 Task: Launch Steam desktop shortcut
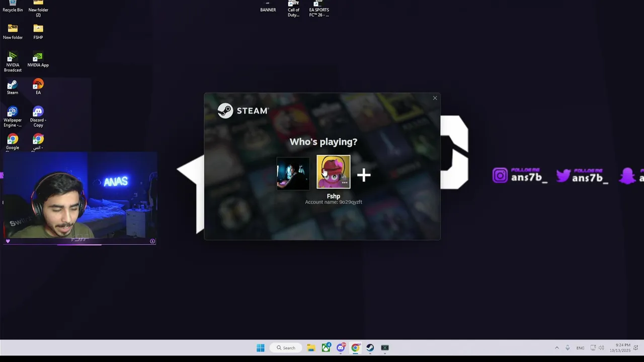[13, 87]
